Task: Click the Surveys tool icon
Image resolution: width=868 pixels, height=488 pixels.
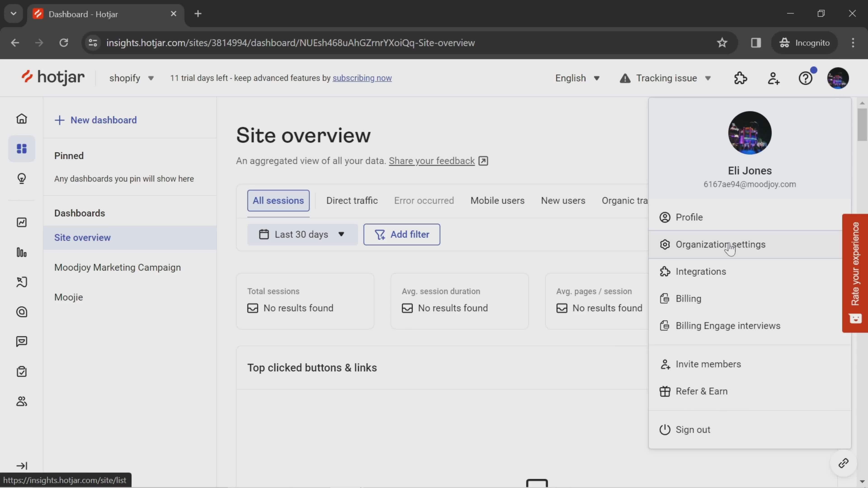Action: pyautogui.click(x=21, y=371)
